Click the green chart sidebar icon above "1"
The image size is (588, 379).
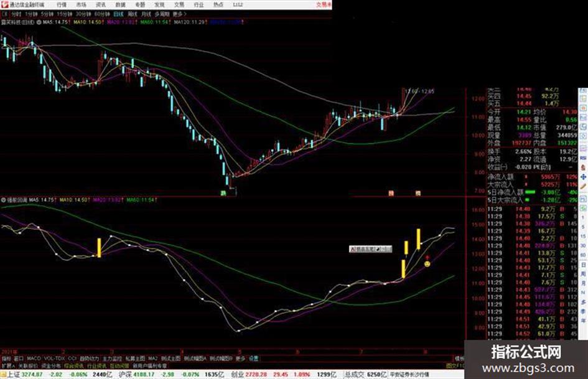click(583, 208)
